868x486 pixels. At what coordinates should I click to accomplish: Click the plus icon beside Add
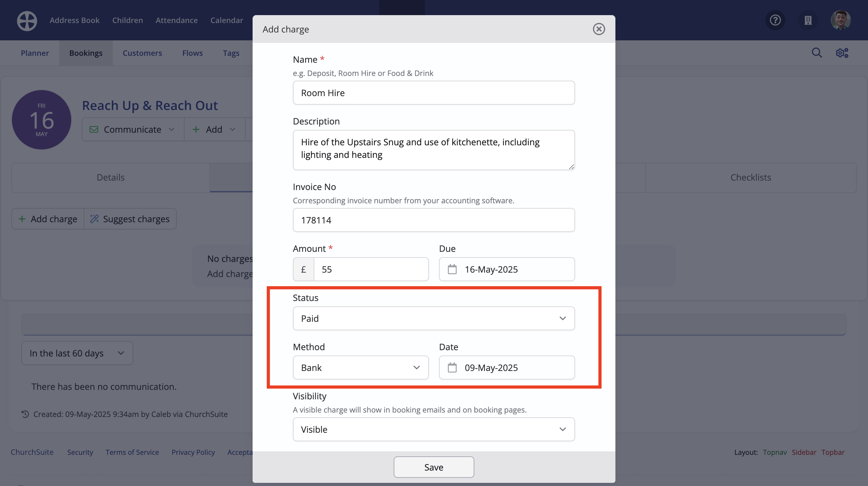pyautogui.click(x=196, y=130)
